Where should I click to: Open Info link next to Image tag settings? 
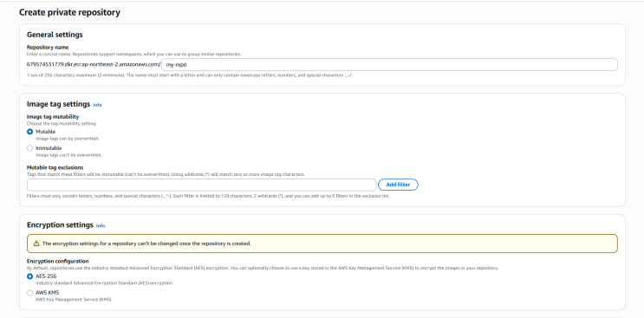pyautogui.click(x=97, y=105)
